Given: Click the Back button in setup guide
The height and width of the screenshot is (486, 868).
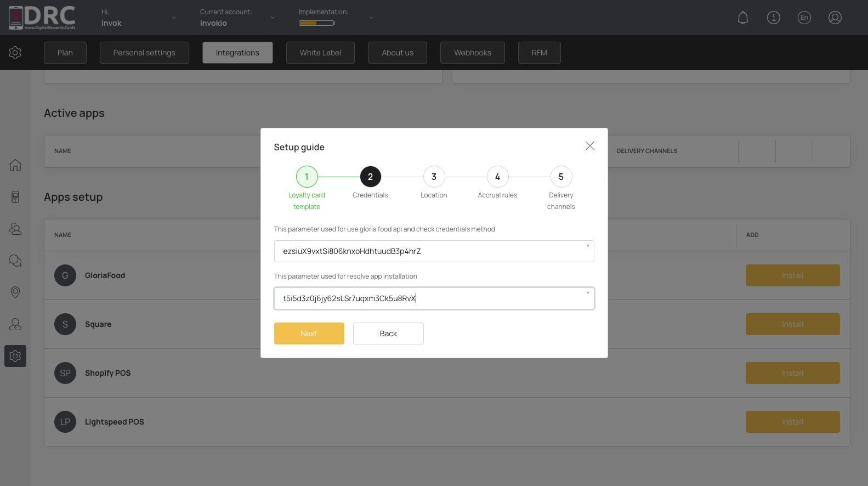Looking at the screenshot, I should [388, 334].
